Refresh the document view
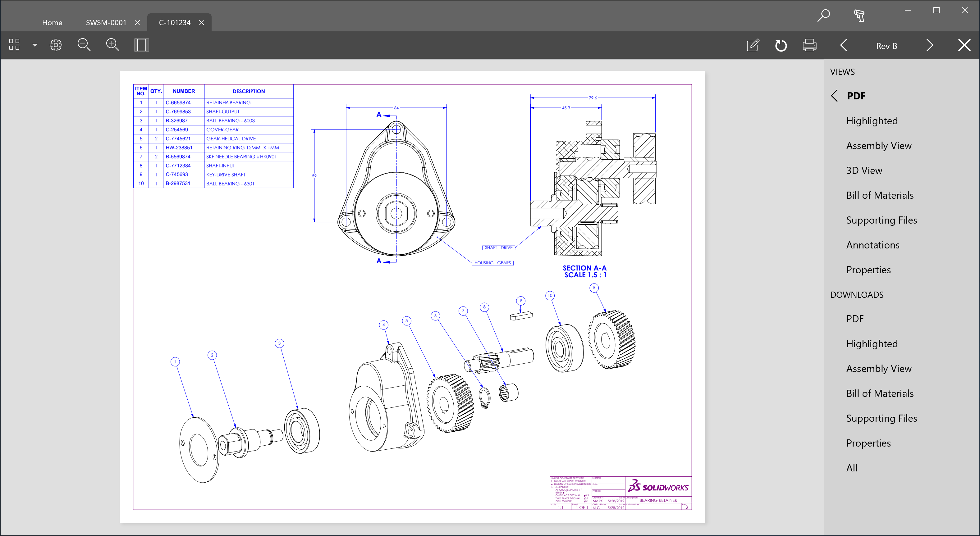The image size is (980, 536). 781,45
